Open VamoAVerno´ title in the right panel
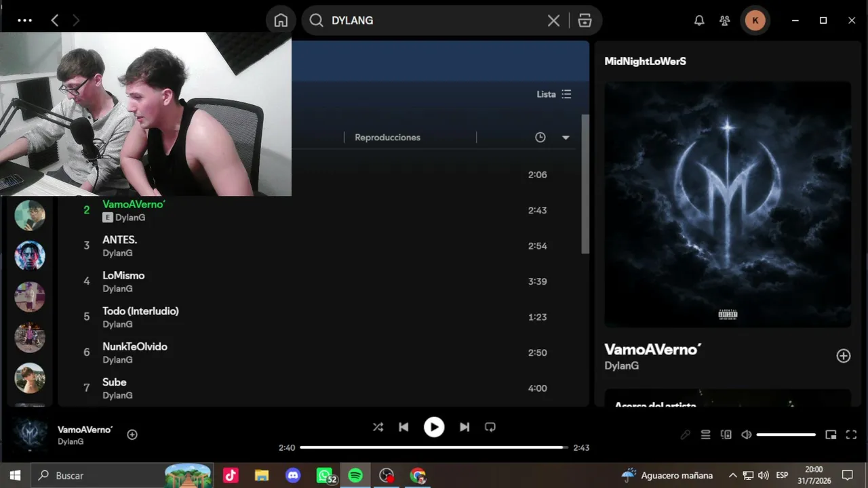 [x=652, y=350]
